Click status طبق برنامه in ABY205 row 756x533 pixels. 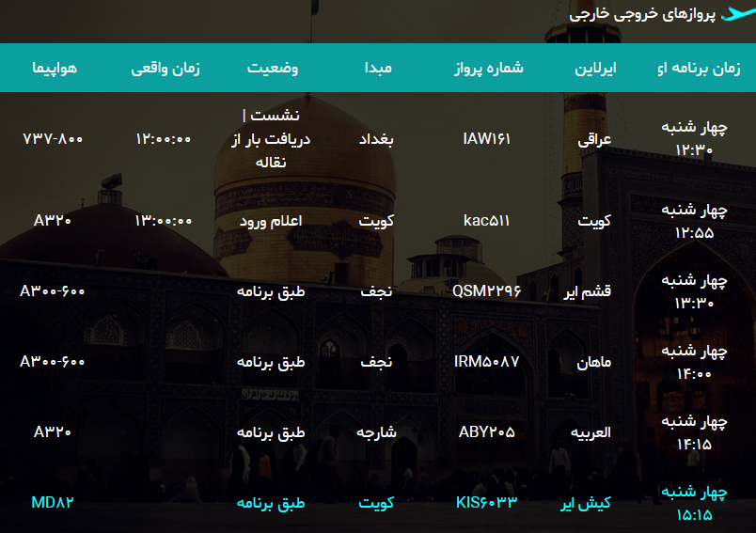[271, 432]
